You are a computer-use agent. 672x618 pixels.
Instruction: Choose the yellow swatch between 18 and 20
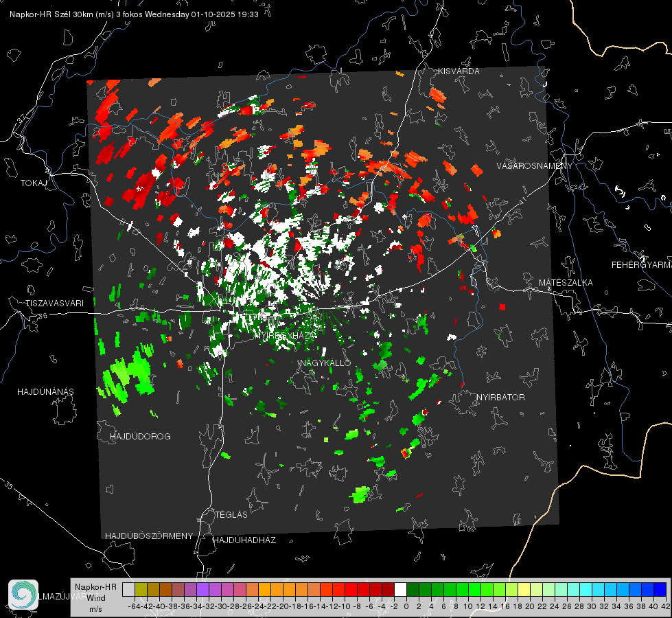524,590
